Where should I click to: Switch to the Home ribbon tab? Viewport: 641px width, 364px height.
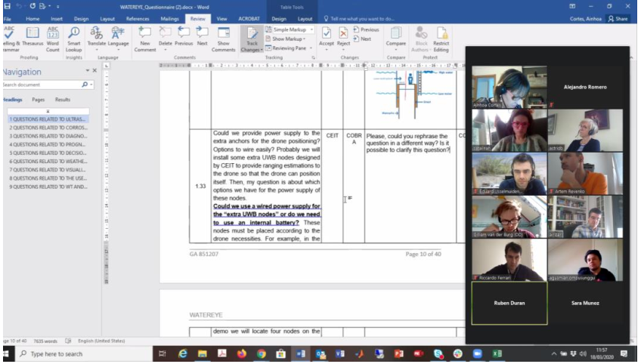33,19
